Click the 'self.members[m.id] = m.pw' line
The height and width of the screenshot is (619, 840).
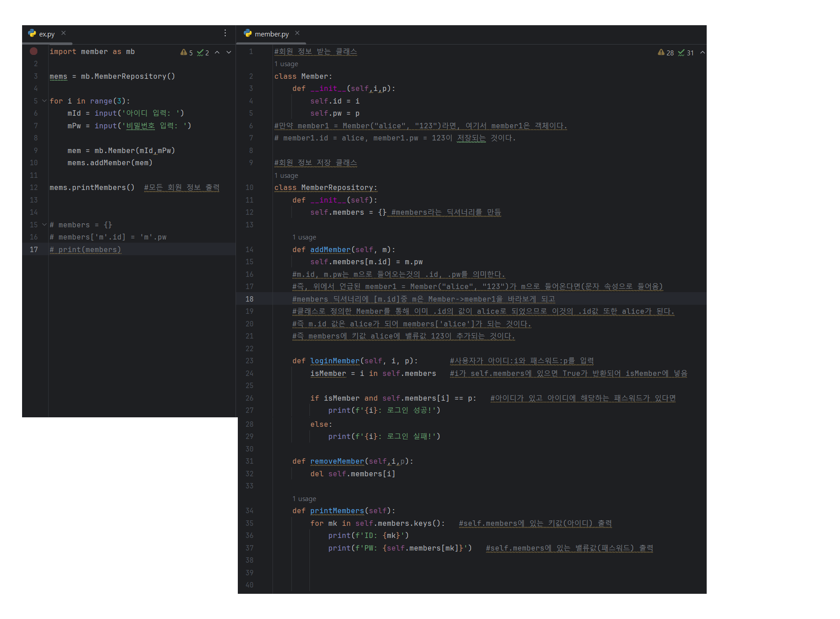click(x=367, y=262)
